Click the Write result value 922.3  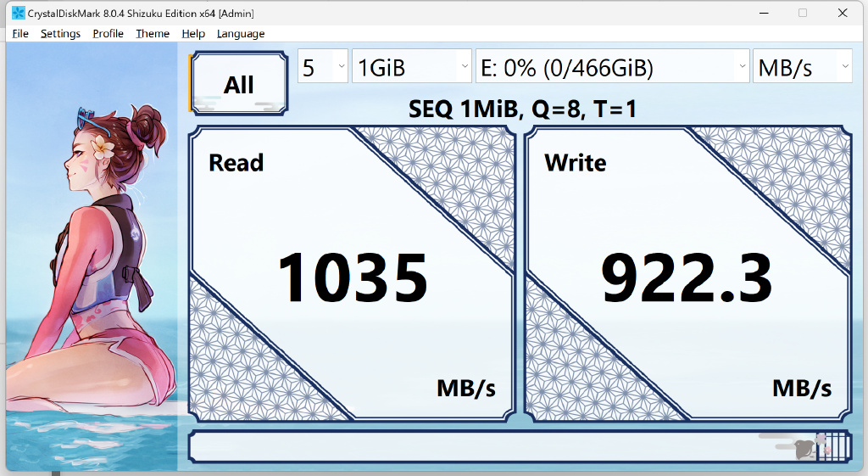coord(687,277)
